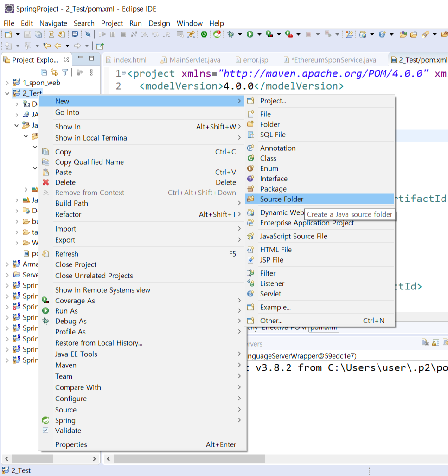Click Project Explorer scroll right arrow
The width and height of the screenshot is (448, 476).
click(94, 459)
